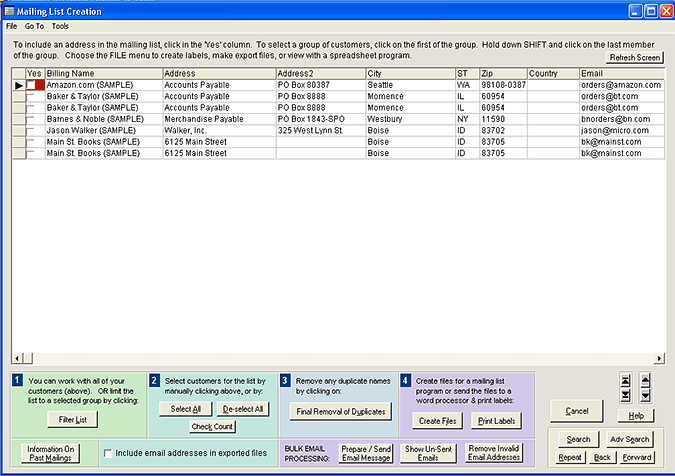Jump to first record arrow button
Screen dimensions: 675x476
pos(625,380)
